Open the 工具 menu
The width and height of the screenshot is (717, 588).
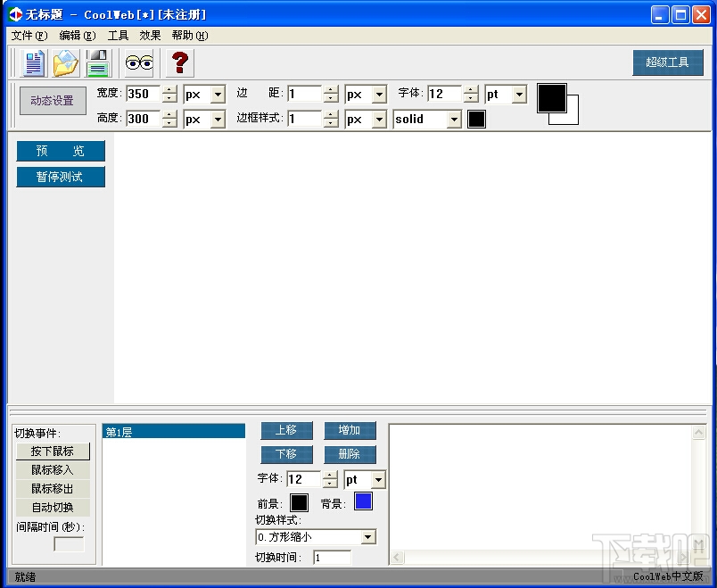point(118,35)
